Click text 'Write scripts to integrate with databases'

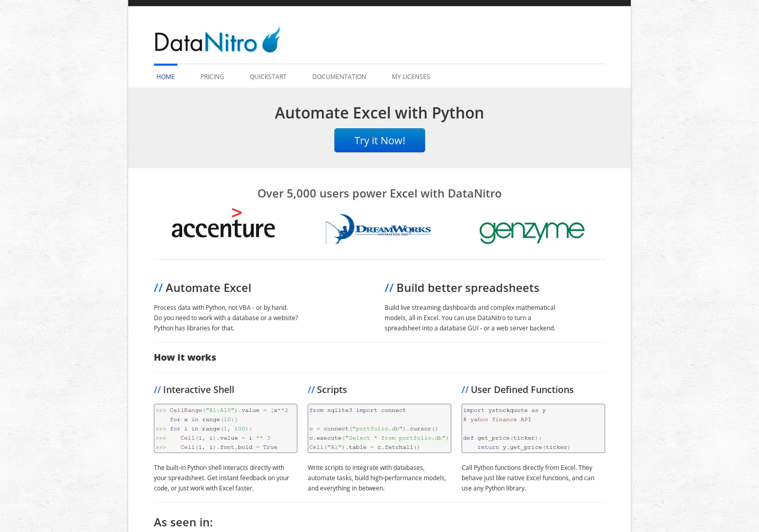click(377, 478)
